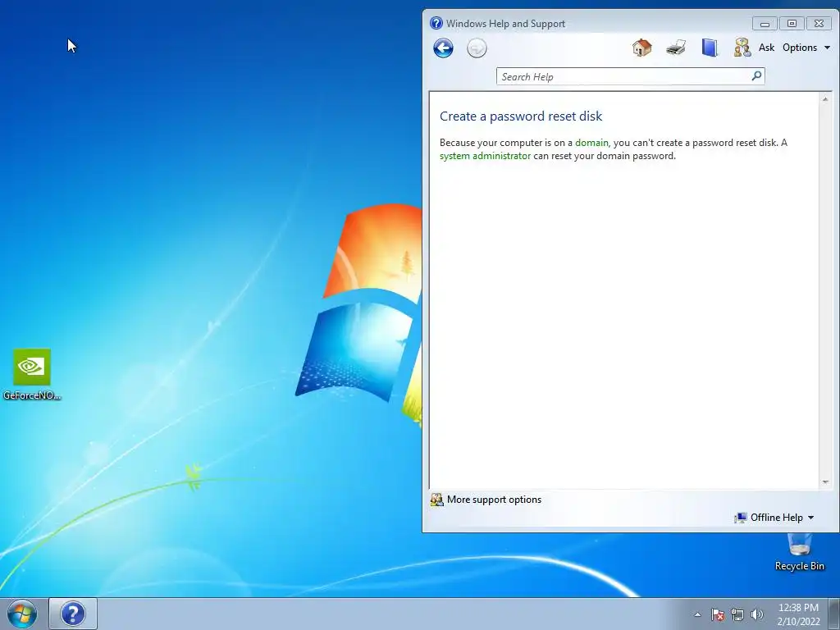Click the taskbar clock showing 12:38 PM
Screen dimensions: 840x630
click(798, 614)
